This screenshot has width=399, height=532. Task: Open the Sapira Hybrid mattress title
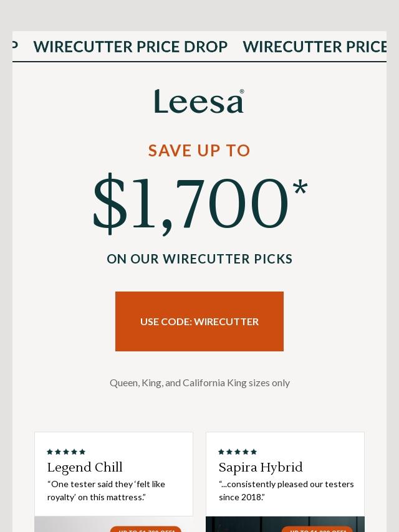click(x=261, y=467)
